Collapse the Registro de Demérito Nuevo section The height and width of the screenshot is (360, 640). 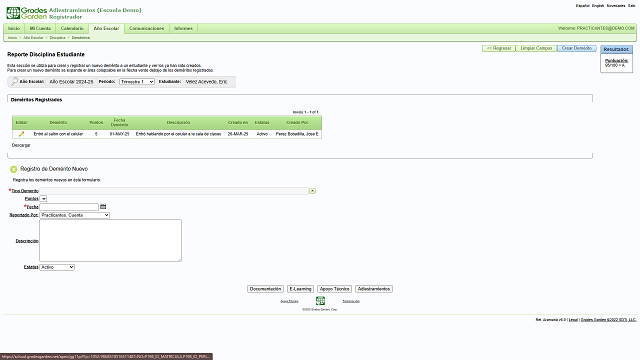[13, 169]
